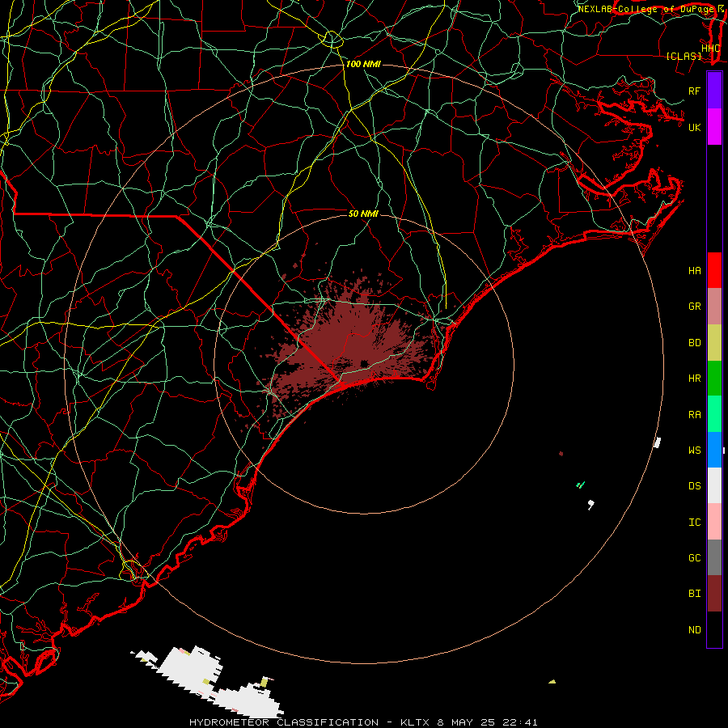Click the "BI" legend label
The height and width of the screenshot is (728, 728).
point(694,594)
